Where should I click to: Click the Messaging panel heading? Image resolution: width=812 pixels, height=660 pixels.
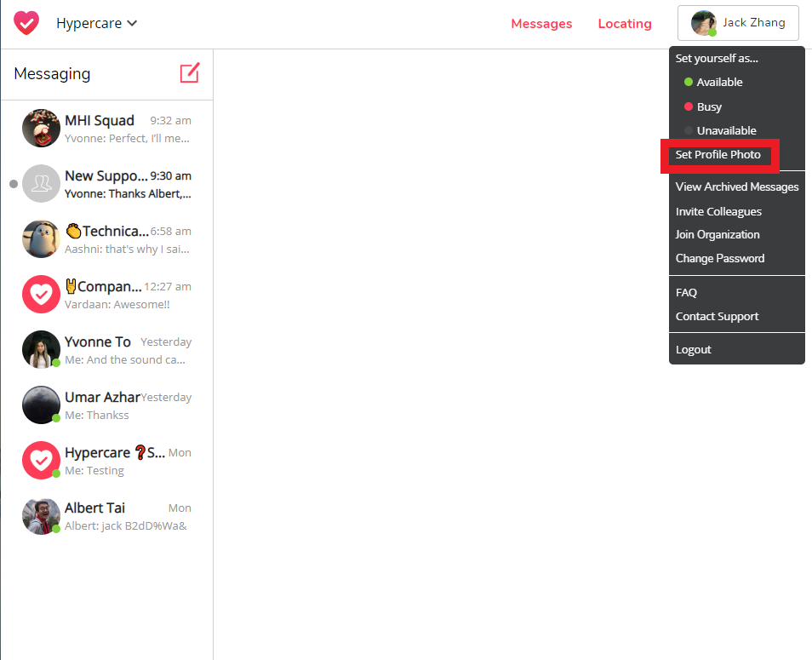tap(52, 73)
